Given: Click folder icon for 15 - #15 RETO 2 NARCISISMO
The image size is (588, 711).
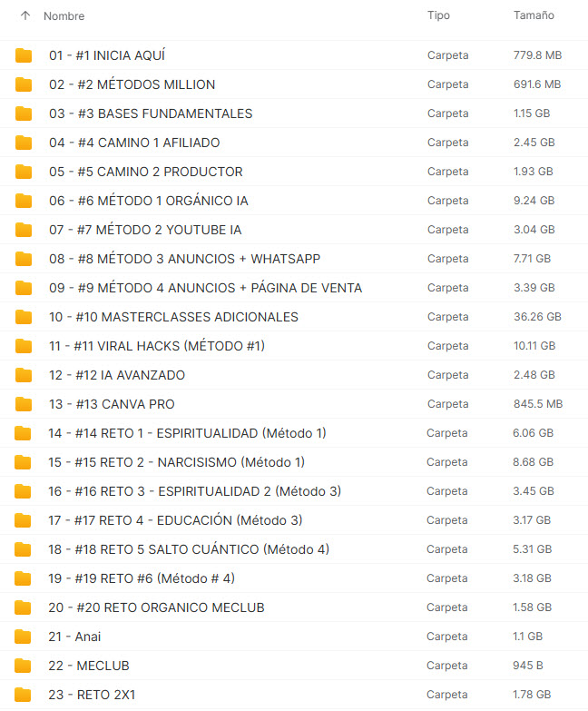Looking at the screenshot, I should (23, 462).
